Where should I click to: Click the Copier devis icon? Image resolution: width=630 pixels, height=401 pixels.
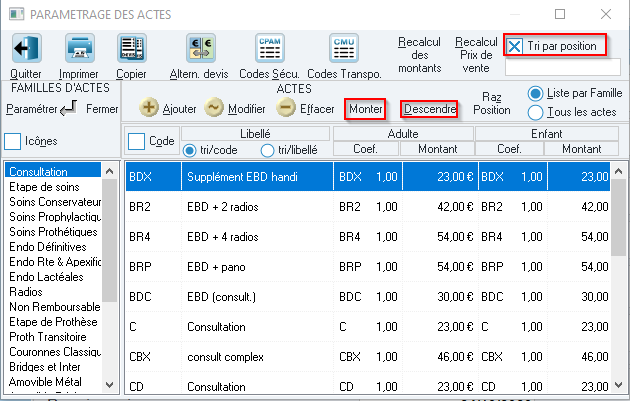click(x=132, y=48)
